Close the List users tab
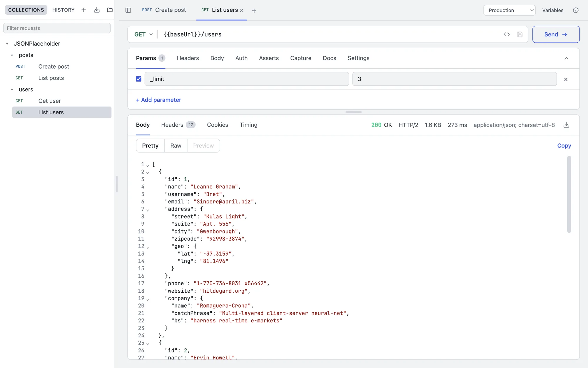The width and height of the screenshot is (588, 368). coord(242,10)
